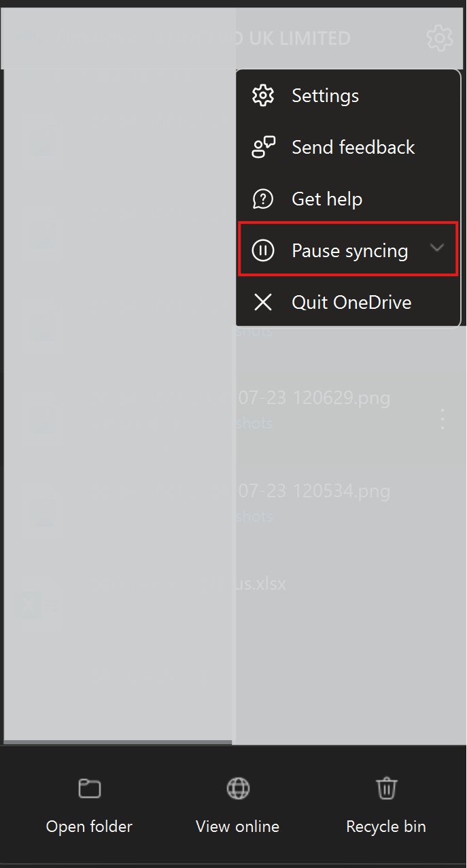Open the Recycle bin

(386, 806)
